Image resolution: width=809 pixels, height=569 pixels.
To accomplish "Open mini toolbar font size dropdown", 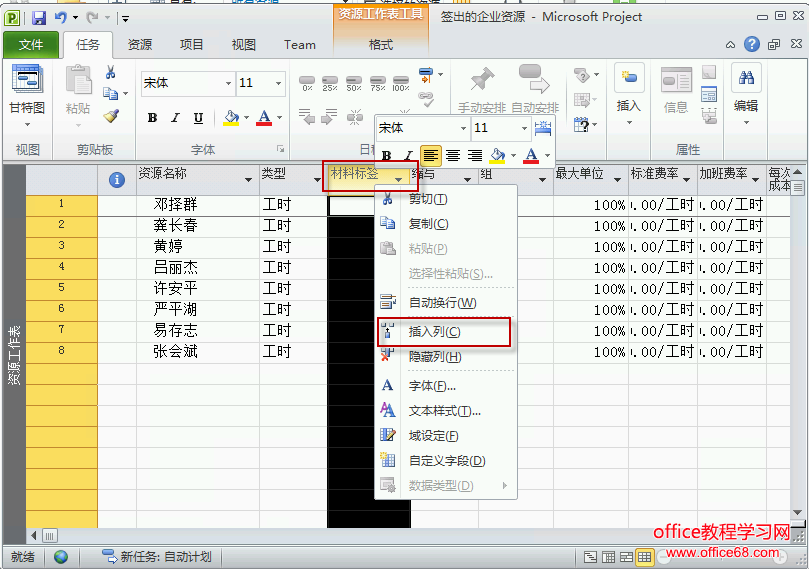I will (x=524, y=128).
